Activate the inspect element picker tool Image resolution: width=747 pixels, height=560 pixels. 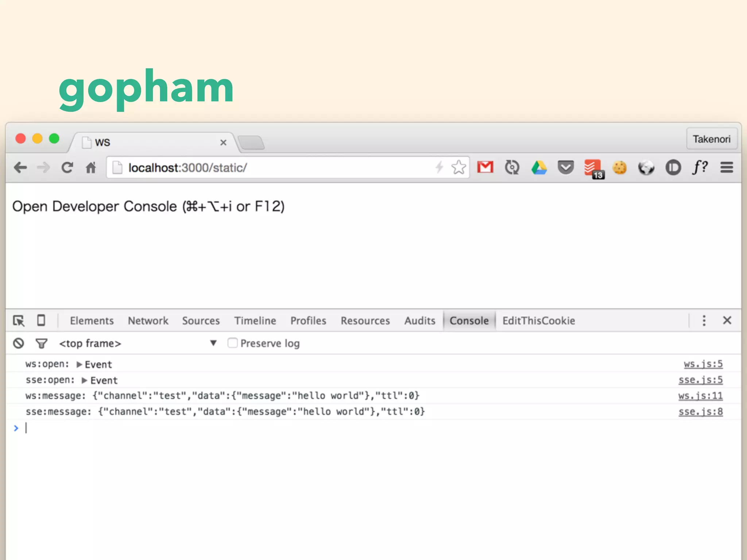tap(19, 321)
